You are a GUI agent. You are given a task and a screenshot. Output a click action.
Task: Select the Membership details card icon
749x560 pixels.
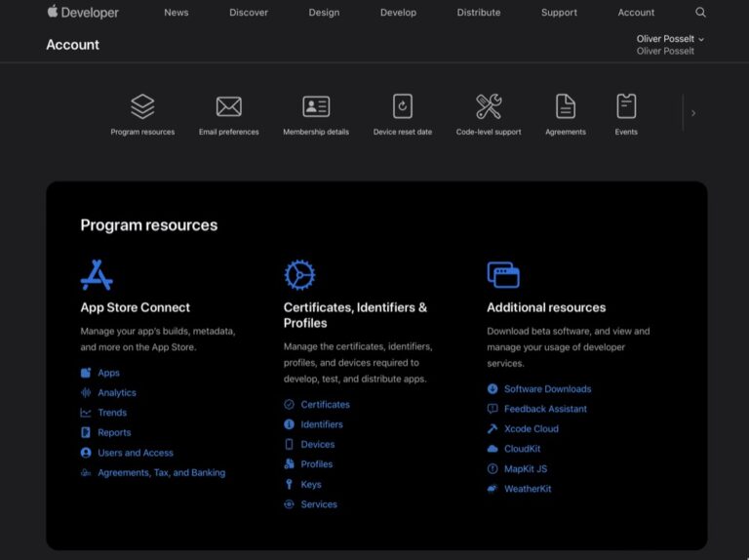316,106
